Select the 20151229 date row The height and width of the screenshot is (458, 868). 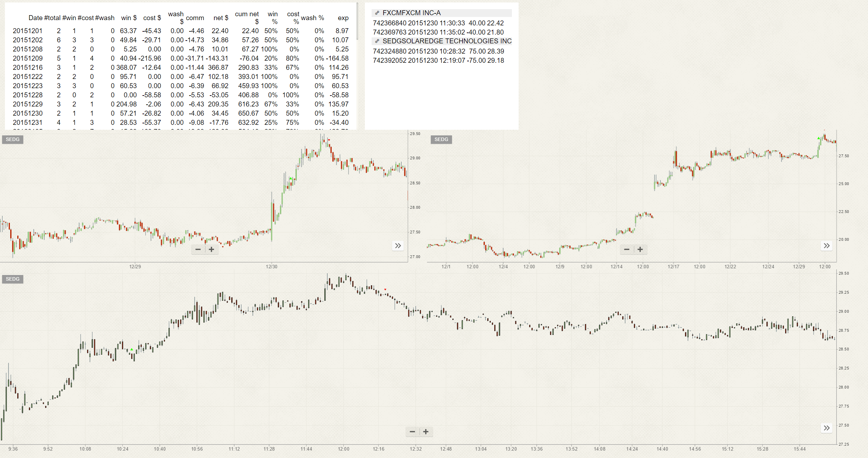coord(181,104)
